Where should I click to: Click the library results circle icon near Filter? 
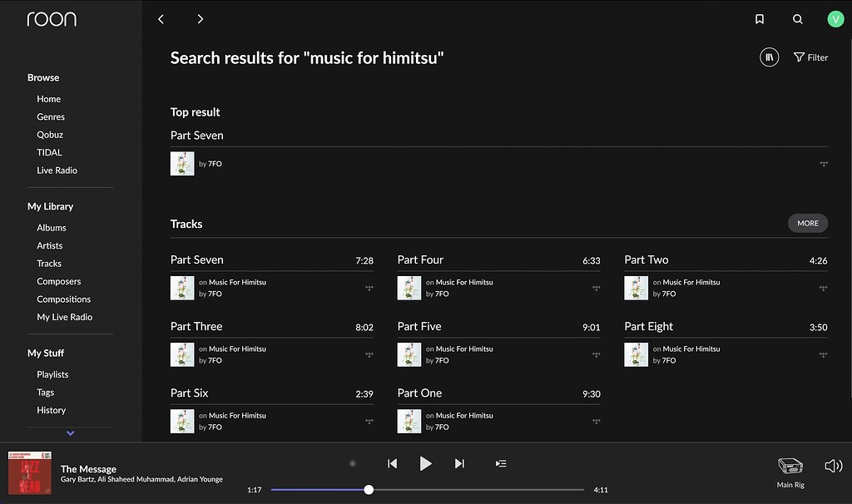[769, 57]
